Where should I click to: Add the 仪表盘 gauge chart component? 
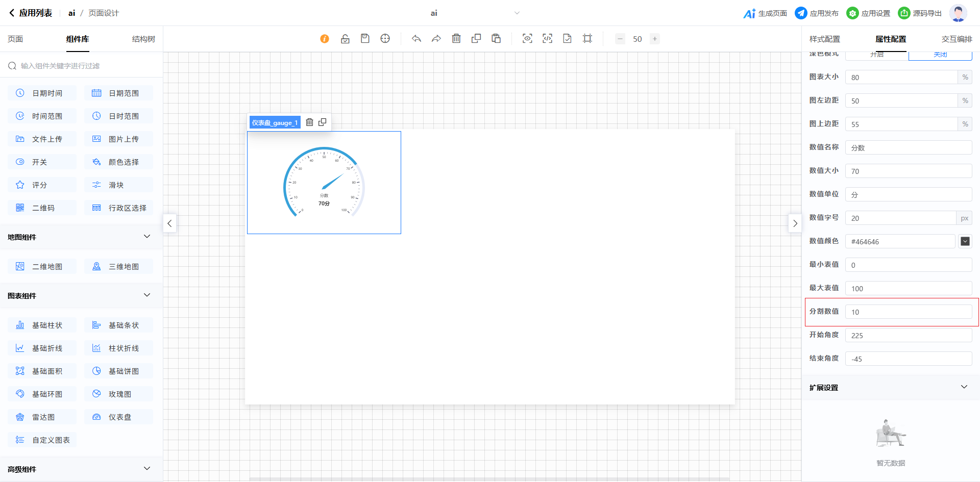click(119, 417)
